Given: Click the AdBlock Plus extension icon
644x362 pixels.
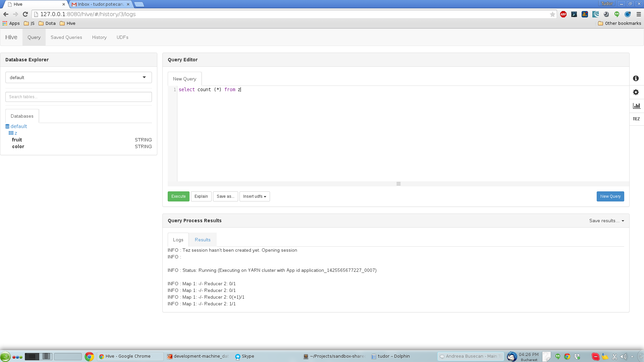Looking at the screenshot, I should (563, 14).
